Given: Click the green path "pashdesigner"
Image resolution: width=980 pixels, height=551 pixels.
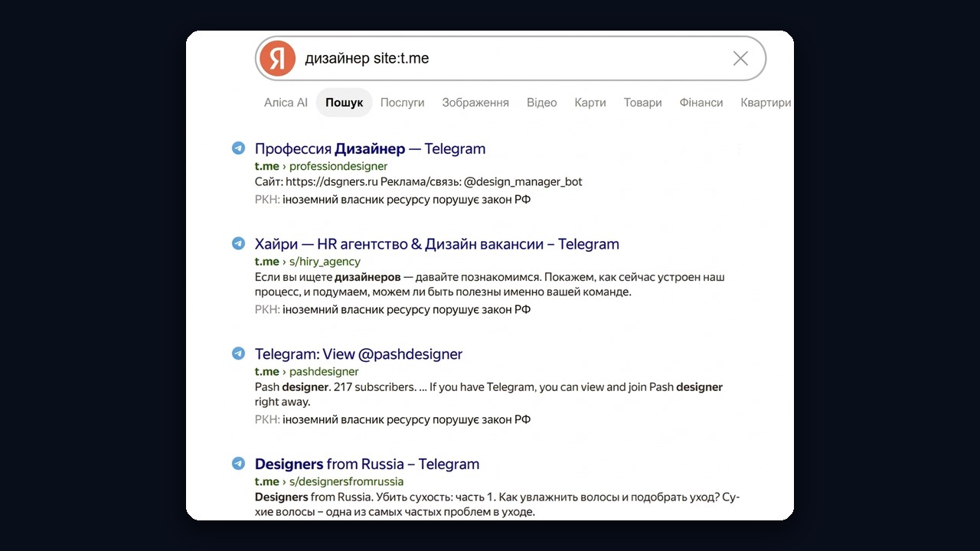Looking at the screenshot, I should click(324, 371).
